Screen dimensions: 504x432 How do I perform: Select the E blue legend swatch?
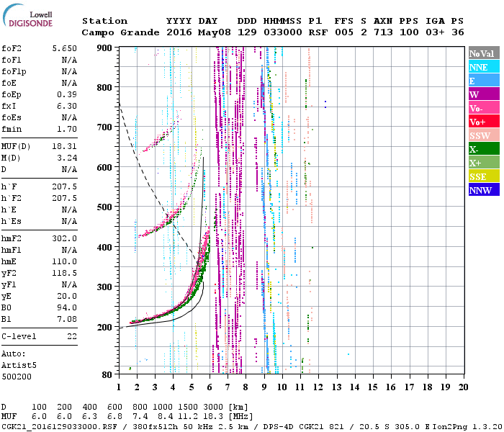pos(484,81)
